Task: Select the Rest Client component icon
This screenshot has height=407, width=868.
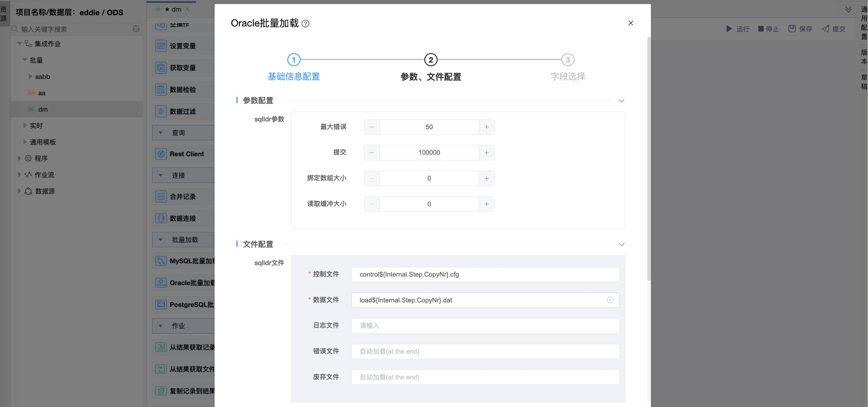Action: pos(161,154)
